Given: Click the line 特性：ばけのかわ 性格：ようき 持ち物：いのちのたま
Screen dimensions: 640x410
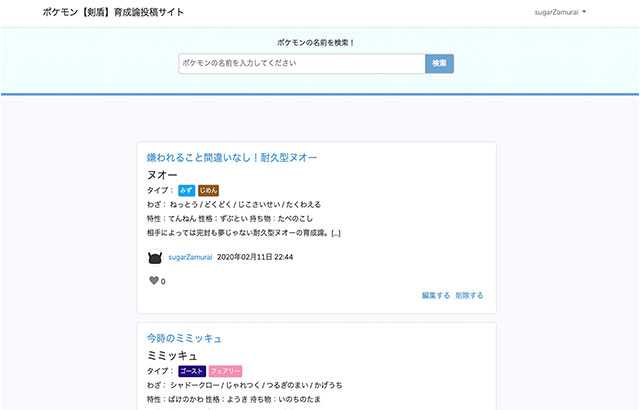Looking at the screenshot, I should tap(234, 399).
